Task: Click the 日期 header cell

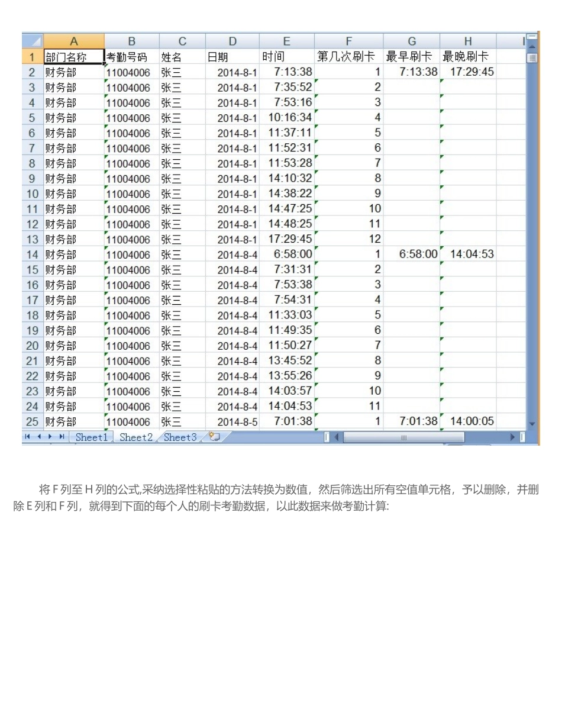Action: tap(232, 57)
